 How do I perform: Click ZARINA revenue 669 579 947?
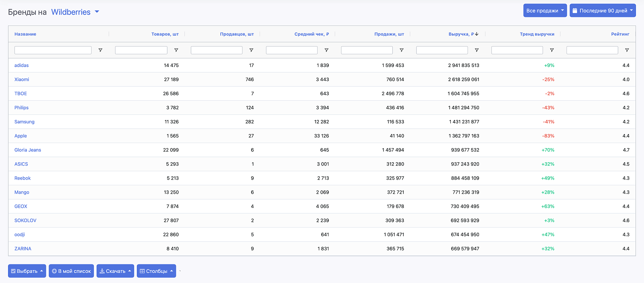tap(465, 248)
